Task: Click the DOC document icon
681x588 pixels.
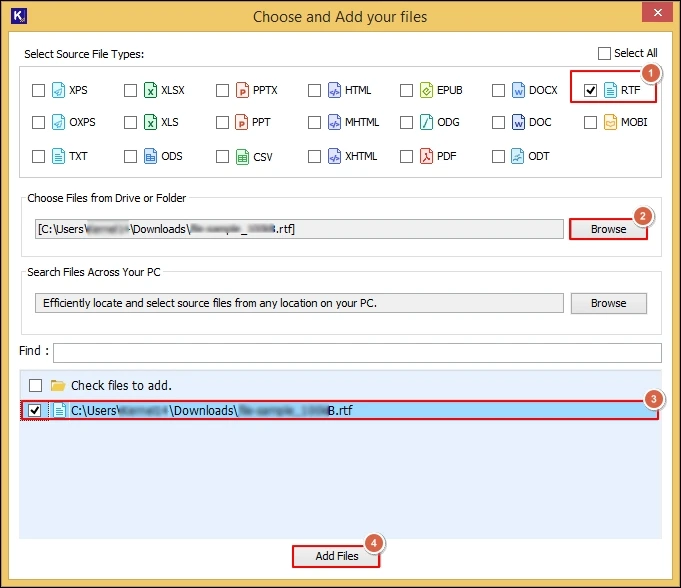Action: (x=518, y=122)
